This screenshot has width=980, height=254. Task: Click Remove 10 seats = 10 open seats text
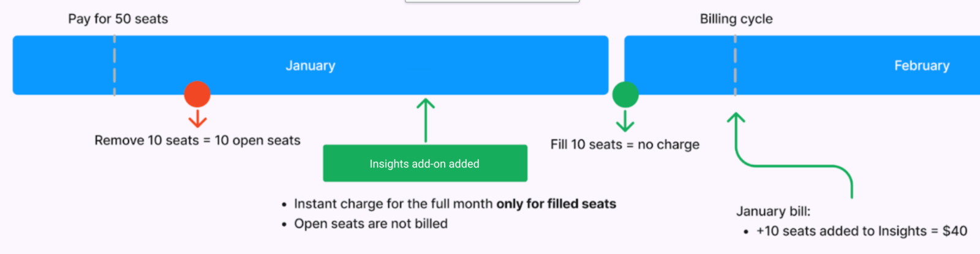click(197, 140)
